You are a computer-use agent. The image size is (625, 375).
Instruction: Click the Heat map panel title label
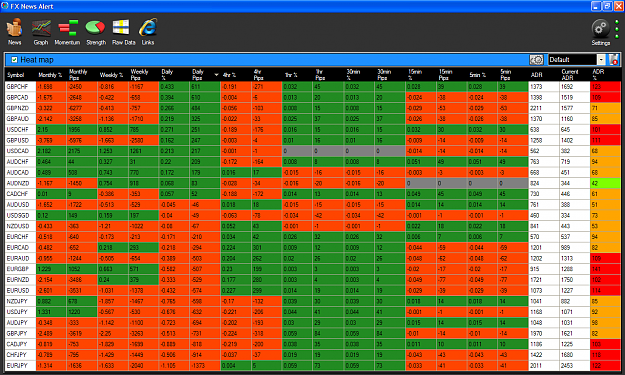point(37,60)
